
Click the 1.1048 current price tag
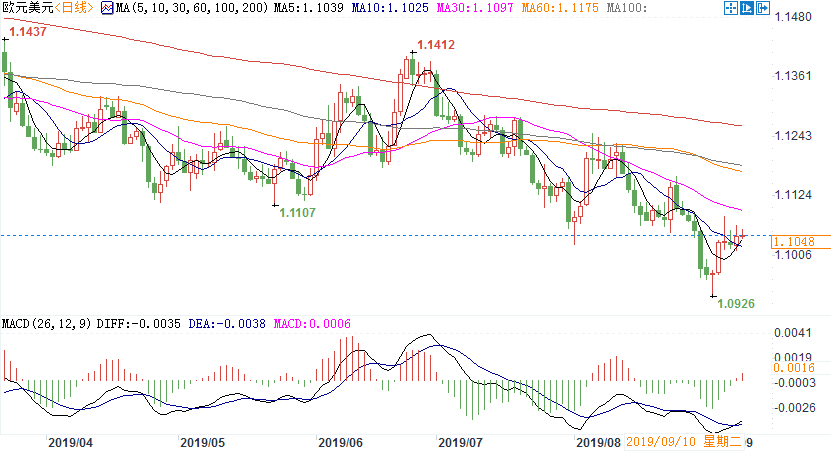pyautogui.click(x=800, y=242)
